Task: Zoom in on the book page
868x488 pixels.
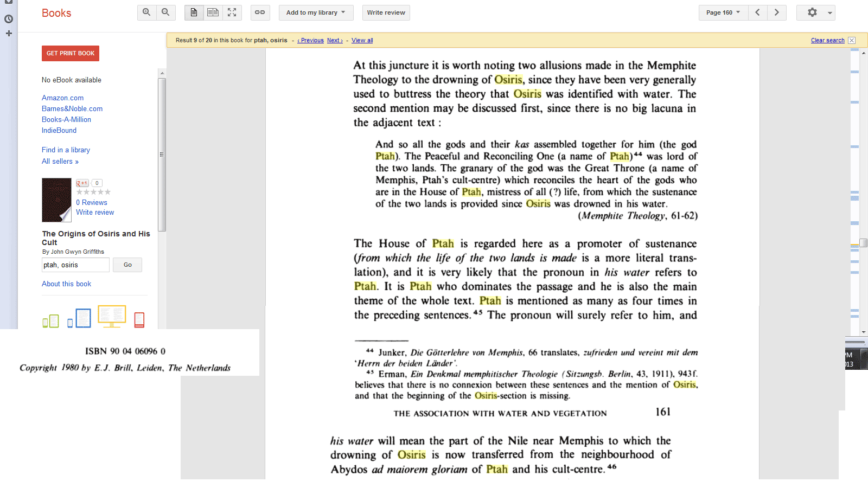Action: coord(146,12)
